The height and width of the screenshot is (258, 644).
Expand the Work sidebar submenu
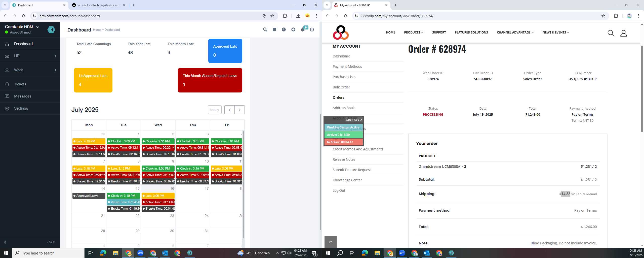click(x=55, y=70)
